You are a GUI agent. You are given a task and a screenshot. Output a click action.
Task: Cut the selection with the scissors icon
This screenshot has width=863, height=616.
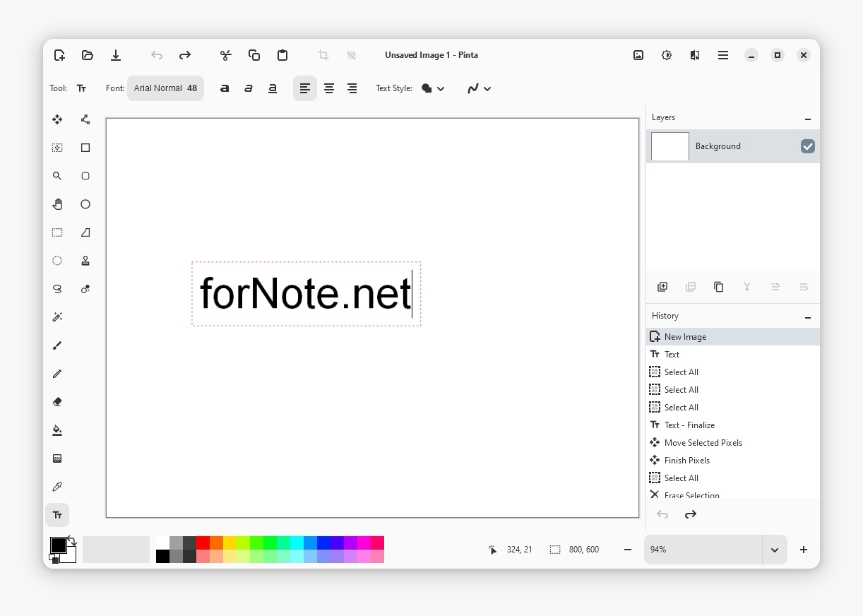coord(226,55)
